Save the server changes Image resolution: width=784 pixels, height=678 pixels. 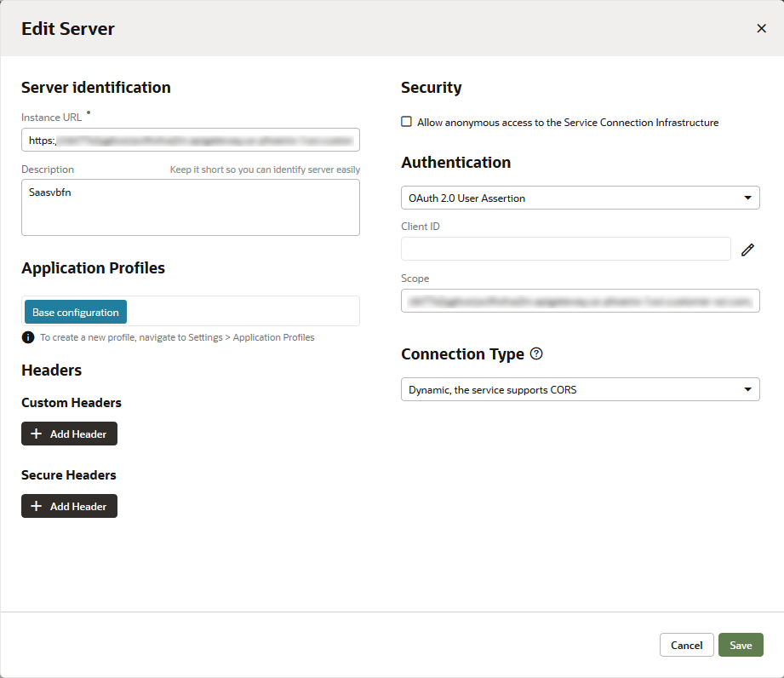click(741, 645)
